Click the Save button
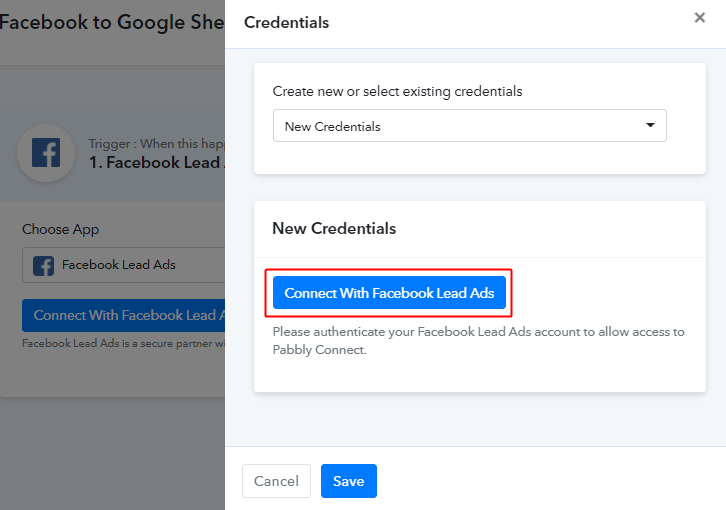The width and height of the screenshot is (726, 510). [x=349, y=481]
